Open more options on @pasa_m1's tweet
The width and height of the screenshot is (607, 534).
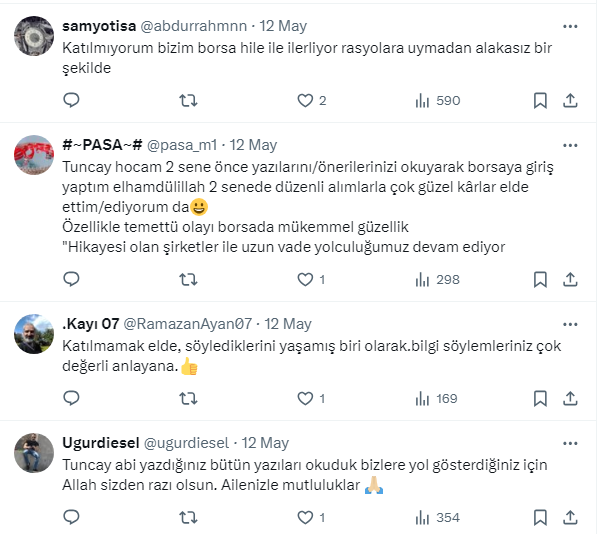click(570, 144)
